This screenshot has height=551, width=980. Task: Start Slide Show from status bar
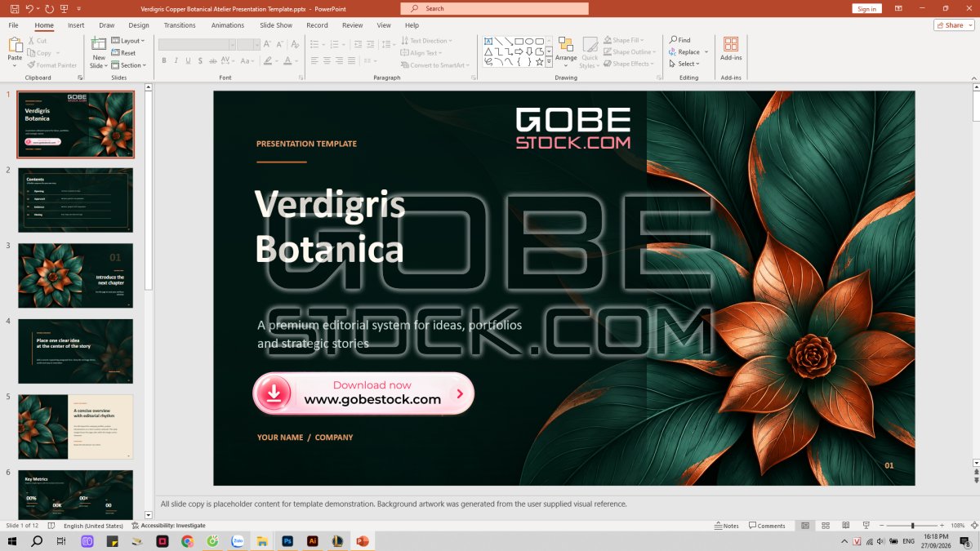pyautogui.click(x=865, y=526)
